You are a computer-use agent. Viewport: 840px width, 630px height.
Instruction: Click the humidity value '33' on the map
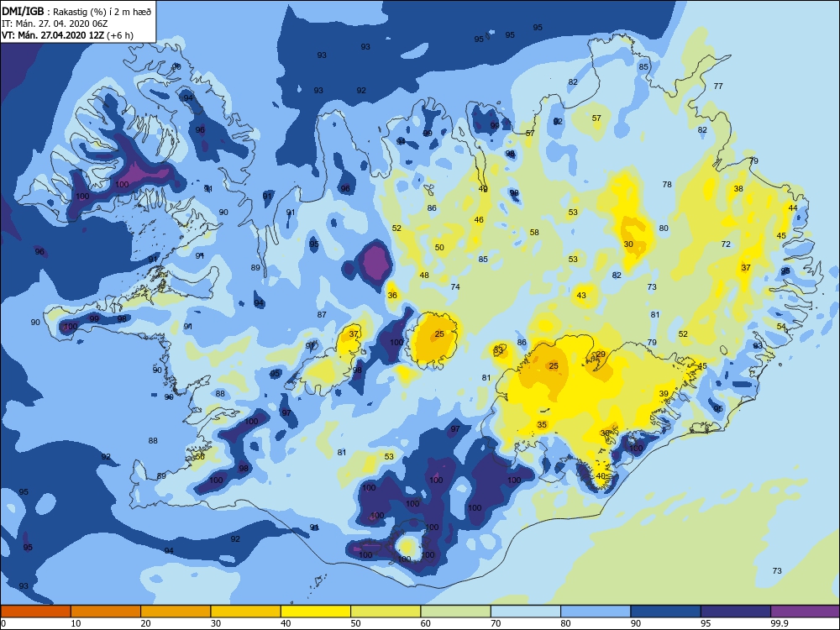point(498,350)
